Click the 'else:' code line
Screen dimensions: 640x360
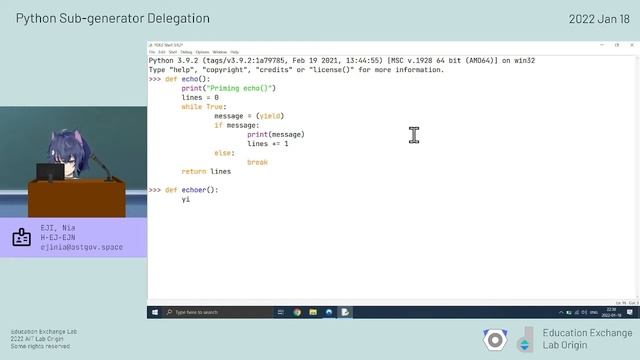coord(224,153)
